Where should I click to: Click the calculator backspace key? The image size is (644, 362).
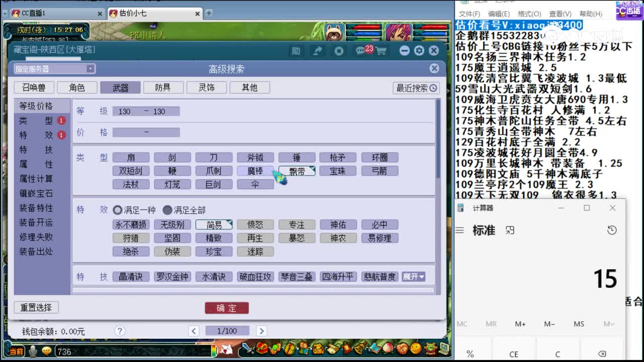pyautogui.click(x=602, y=354)
